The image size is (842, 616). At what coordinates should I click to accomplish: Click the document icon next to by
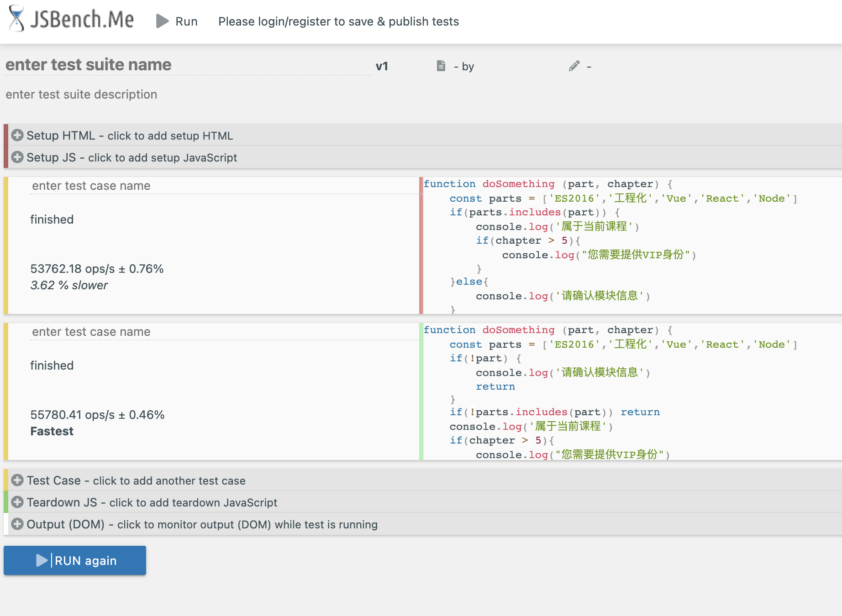pos(441,66)
